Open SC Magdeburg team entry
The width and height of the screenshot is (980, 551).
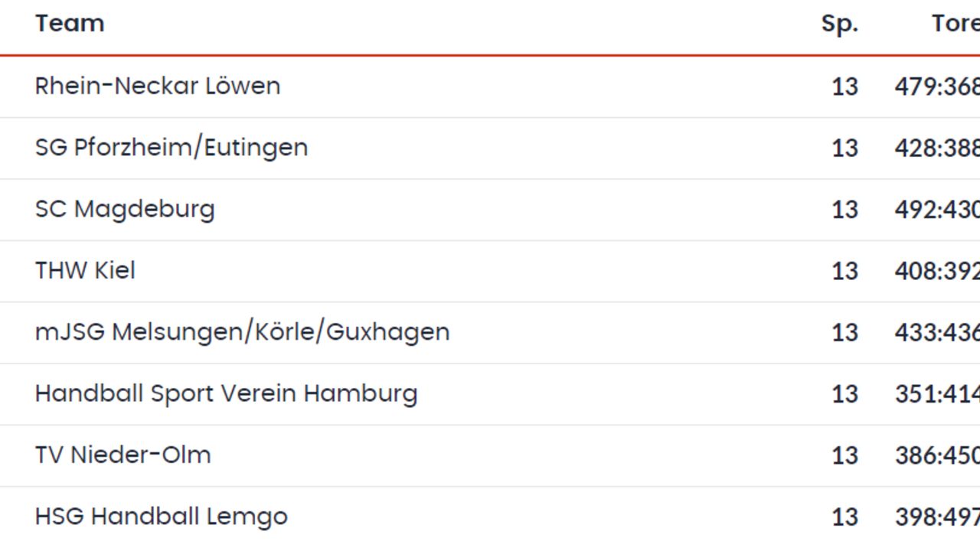pos(125,209)
